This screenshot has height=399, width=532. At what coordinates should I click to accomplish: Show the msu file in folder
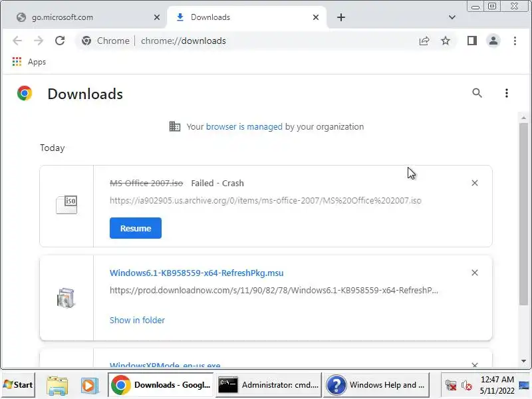click(x=137, y=320)
